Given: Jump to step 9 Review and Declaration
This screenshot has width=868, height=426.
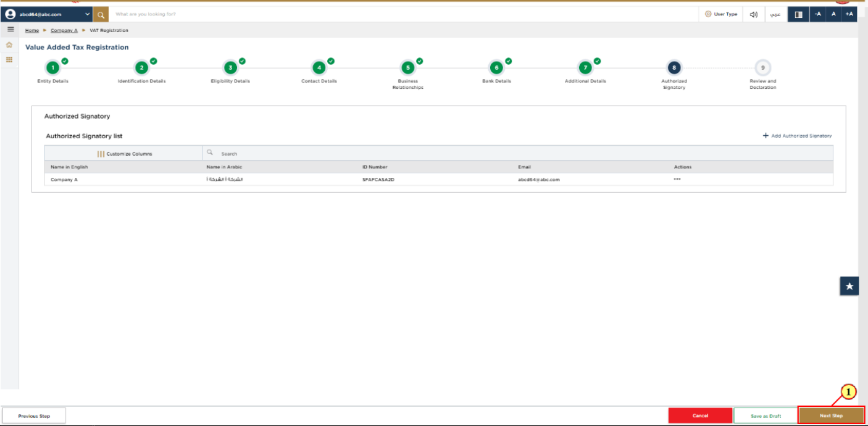Looking at the screenshot, I should pos(763,68).
